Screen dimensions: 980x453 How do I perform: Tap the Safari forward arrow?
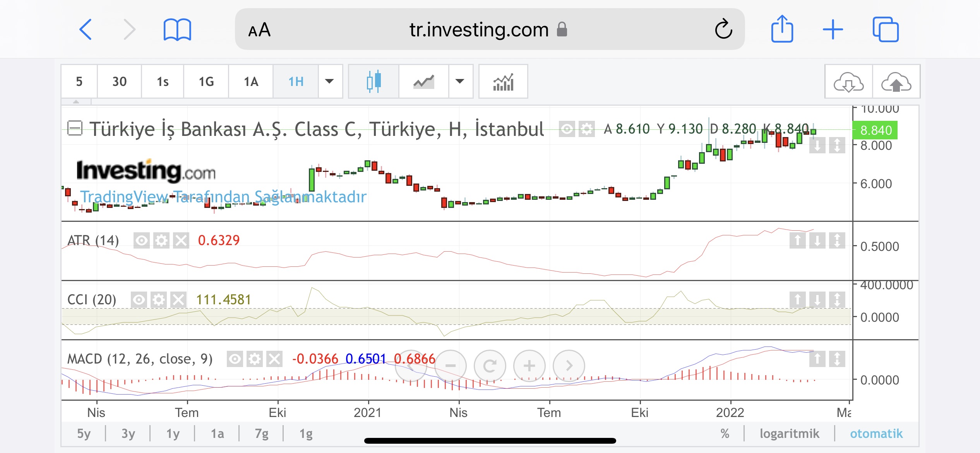click(x=130, y=29)
